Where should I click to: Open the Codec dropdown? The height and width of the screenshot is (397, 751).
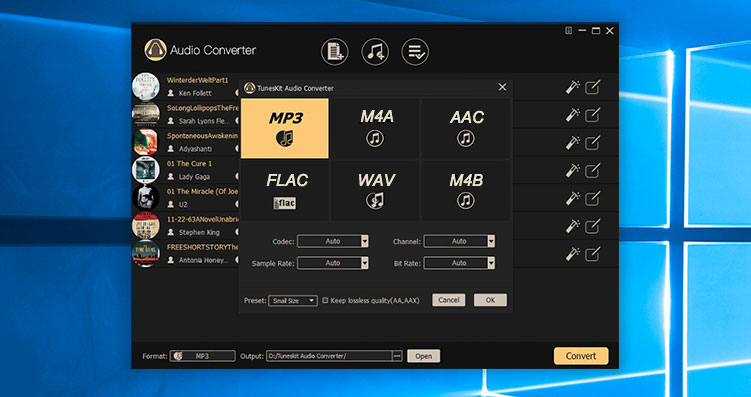click(333, 241)
